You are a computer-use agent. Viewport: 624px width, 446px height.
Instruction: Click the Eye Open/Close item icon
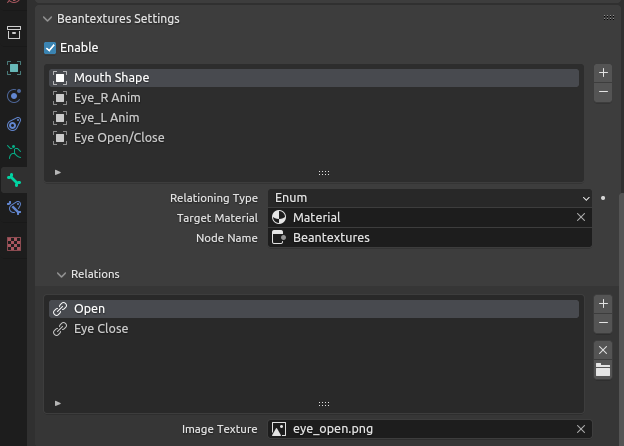(x=60, y=138)
